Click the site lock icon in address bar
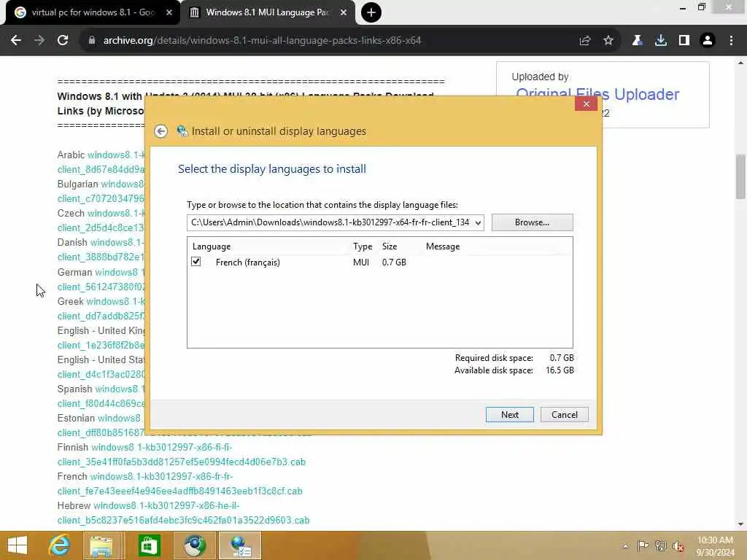747x560 pixels. [x=92, y=41]
